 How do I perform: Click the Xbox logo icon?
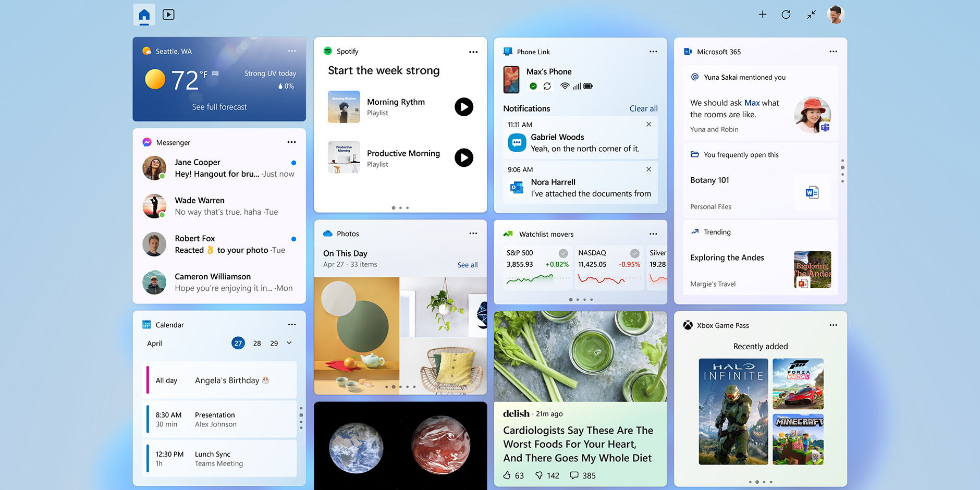688,325
